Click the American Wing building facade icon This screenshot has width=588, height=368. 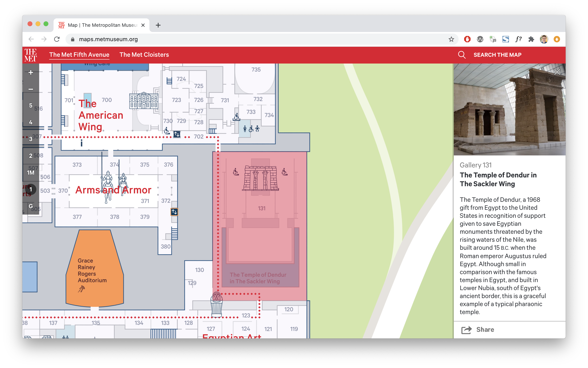(144, 100)
